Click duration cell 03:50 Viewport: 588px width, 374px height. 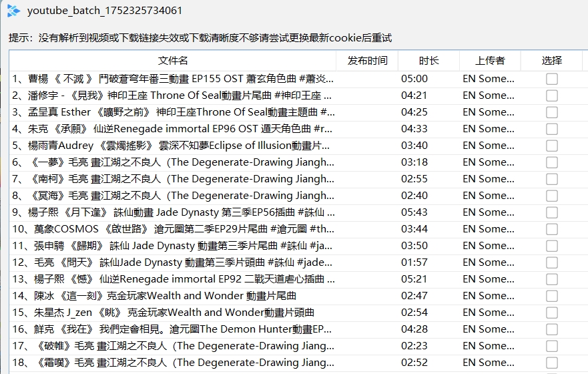click(414, 246)
